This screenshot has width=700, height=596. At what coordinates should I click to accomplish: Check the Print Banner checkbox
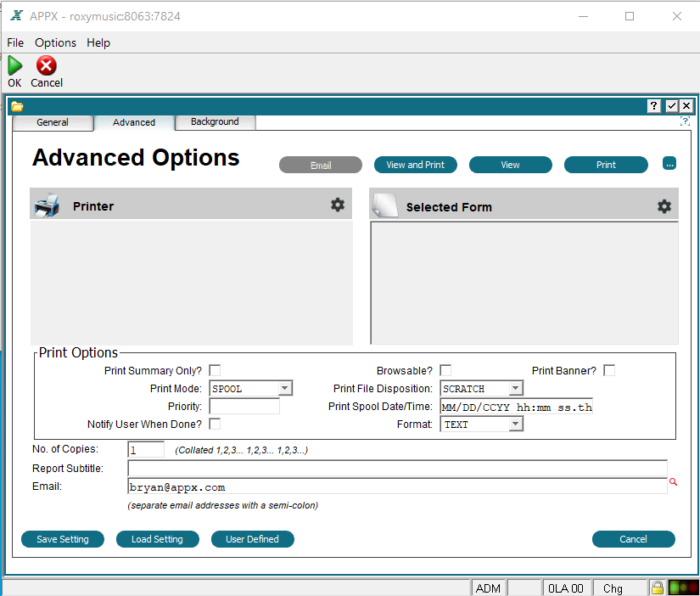click(609, 370)
